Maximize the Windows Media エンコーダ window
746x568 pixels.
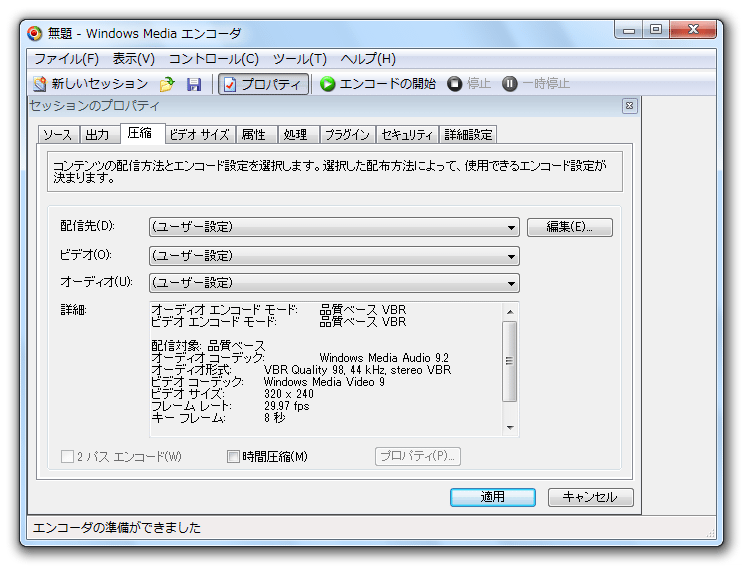pyautogui.click(x=656, y=29)
